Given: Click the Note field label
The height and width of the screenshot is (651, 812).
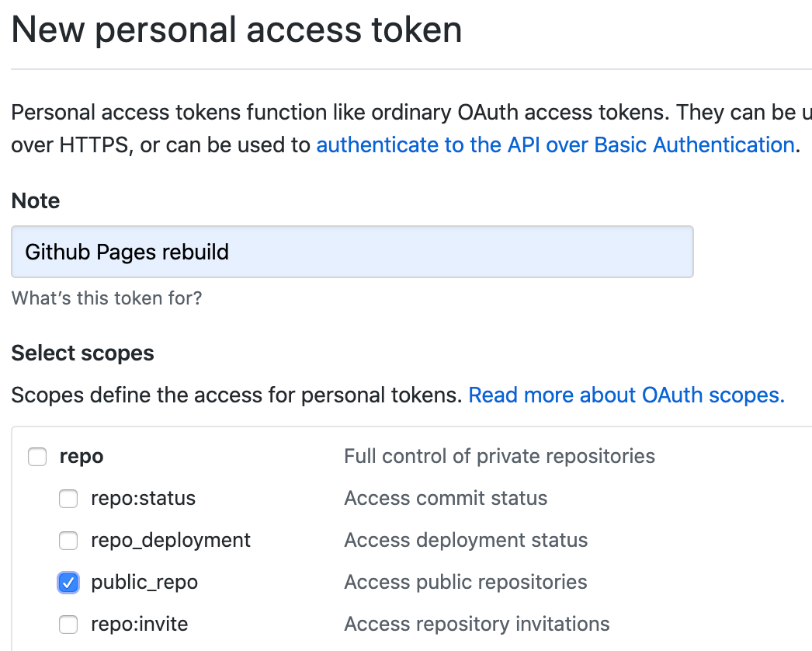Looking at the screenshot, I should coord(36,201).
